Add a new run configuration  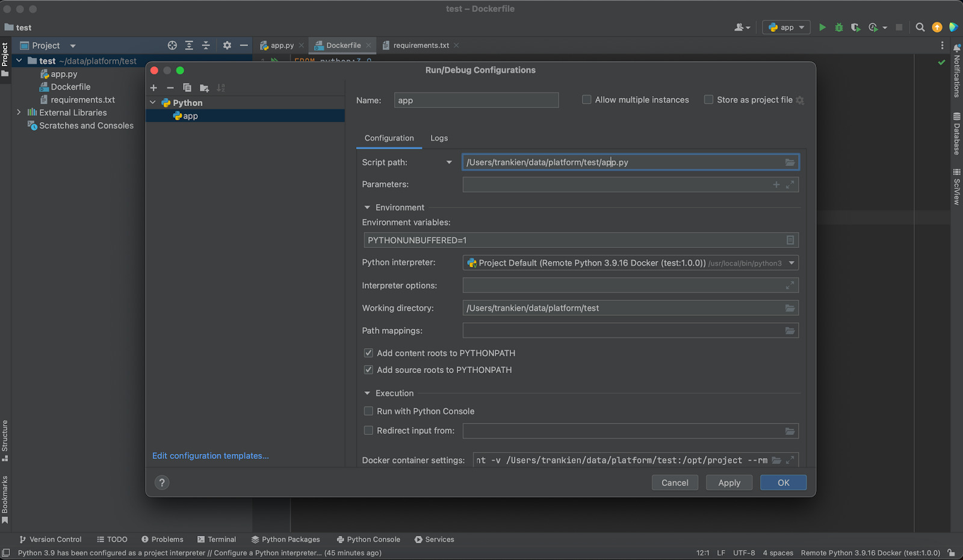pos(153,88)
